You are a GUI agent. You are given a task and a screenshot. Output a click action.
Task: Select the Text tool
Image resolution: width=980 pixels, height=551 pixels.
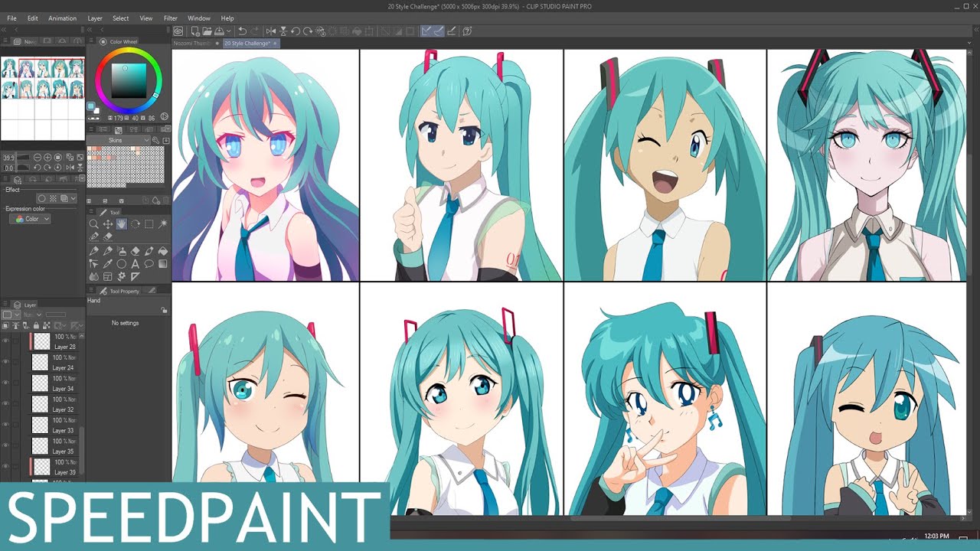pos(136,264)
